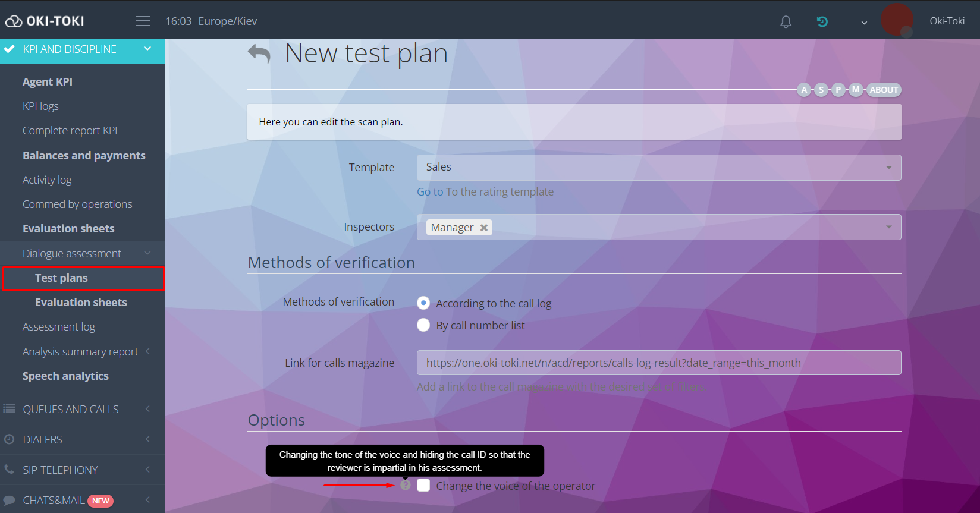Click the question mark help icon

406,486
